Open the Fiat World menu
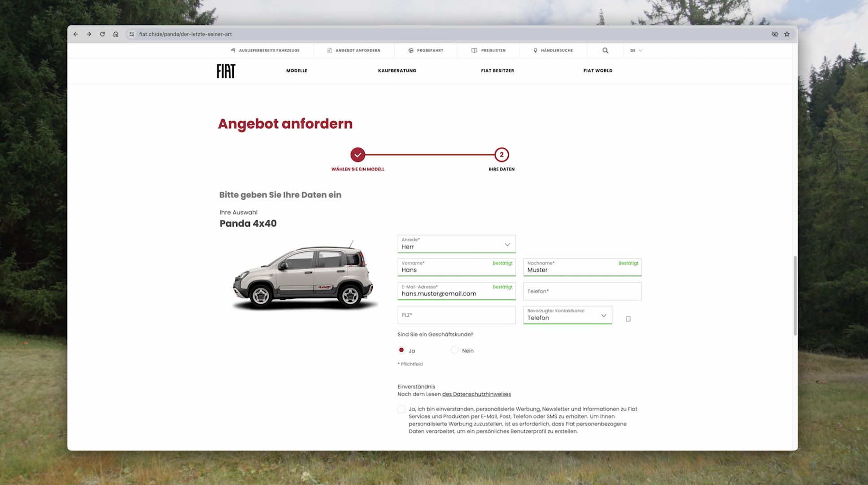Image resolution: width=868 pixels, height=485 pixels. click(598, 70)
